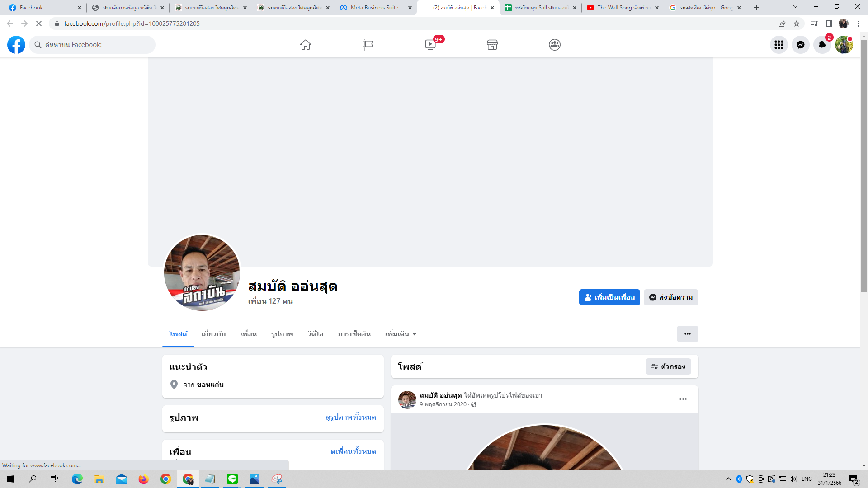
Task: Open profile three-dot options button
Action: pos(687,334)
